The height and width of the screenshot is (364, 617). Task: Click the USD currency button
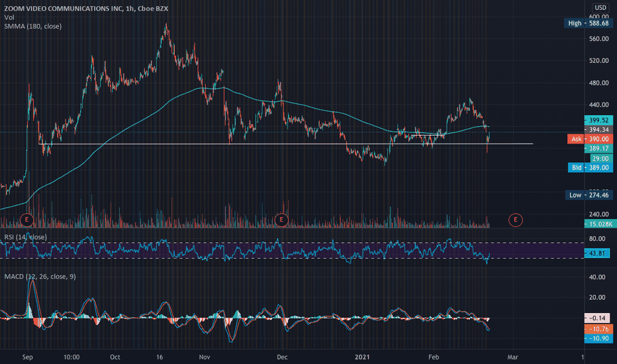(x=600, y=7)
